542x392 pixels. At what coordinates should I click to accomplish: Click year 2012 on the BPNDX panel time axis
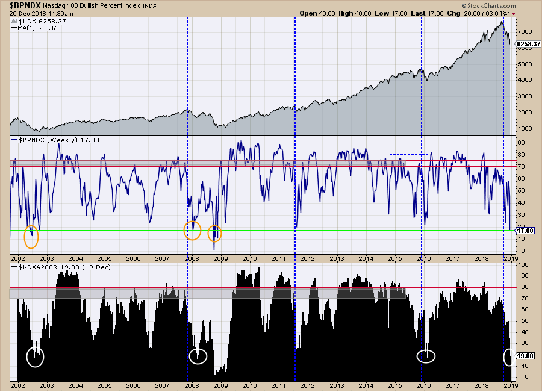[x=307, y=258]
